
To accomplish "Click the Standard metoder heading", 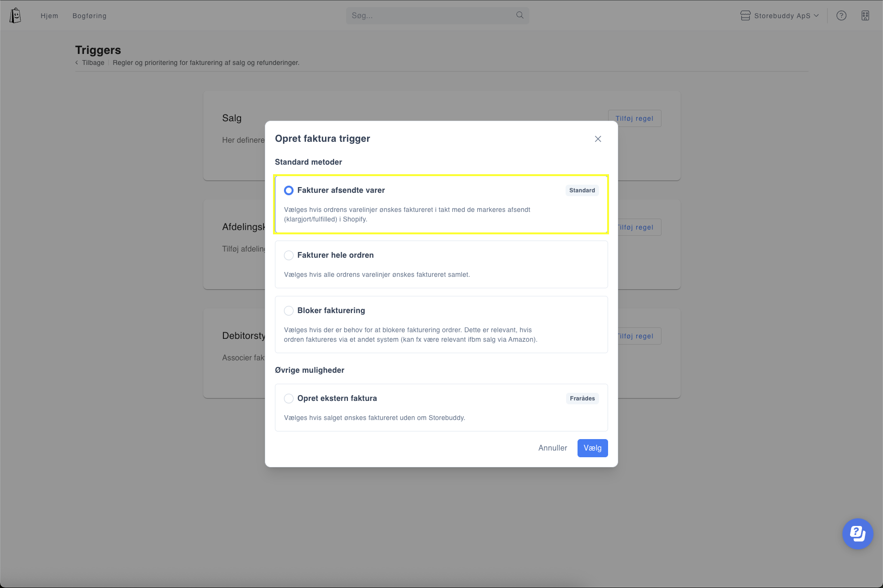I will (x=308, y=162).
